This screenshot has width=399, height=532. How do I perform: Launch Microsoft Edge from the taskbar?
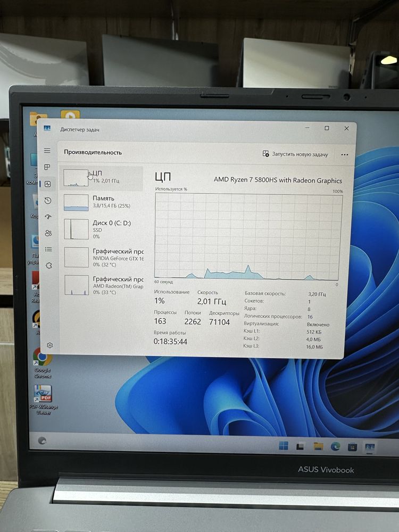coord(336,447)
